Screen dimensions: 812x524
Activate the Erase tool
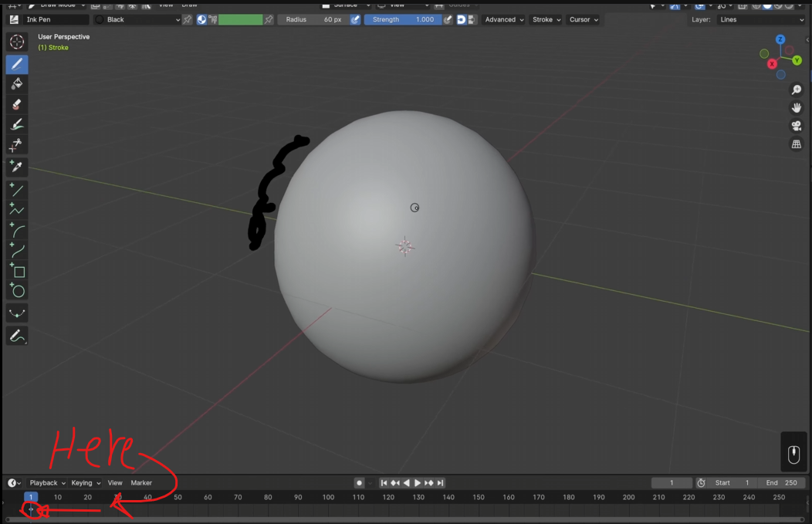point(16,103)
